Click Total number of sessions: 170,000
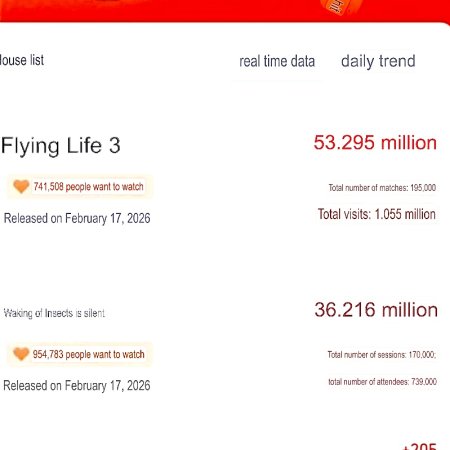The width and height of the screenshot is (450, 450). pyautogui.click(x=382, y=354)
